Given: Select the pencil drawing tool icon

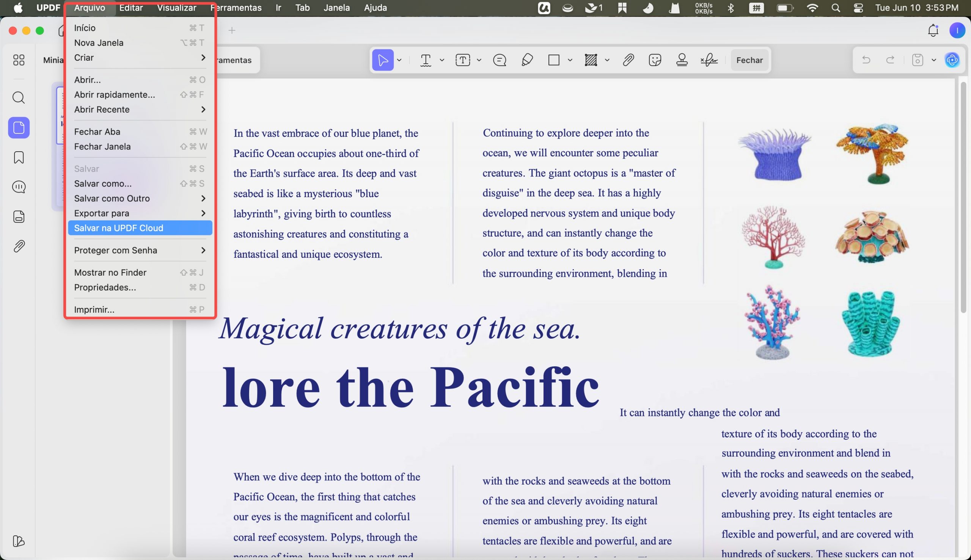Looking at the screenshot, I should [527, 60].
